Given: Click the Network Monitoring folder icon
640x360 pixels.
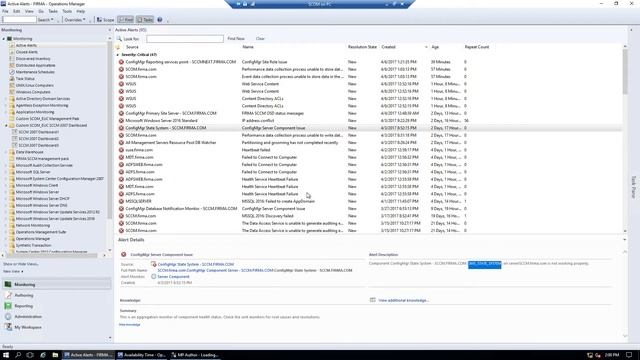Looking at the screenshot, I should click(12, 225).
